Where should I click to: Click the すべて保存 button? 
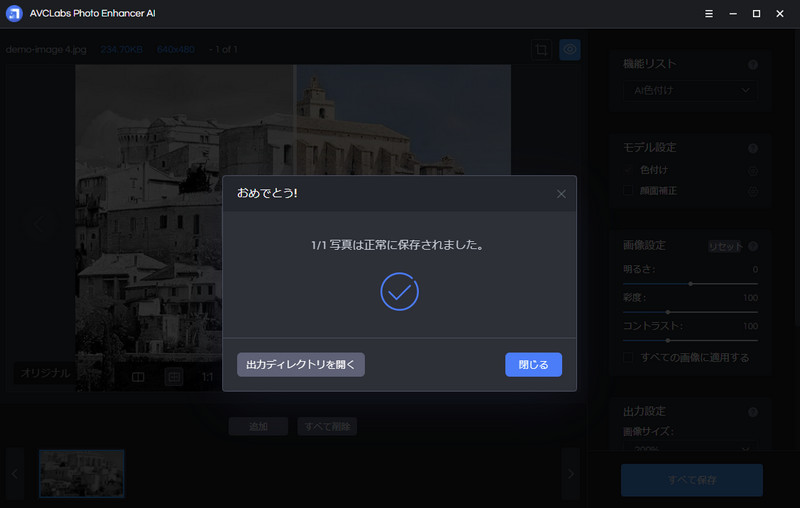point(692,480)
